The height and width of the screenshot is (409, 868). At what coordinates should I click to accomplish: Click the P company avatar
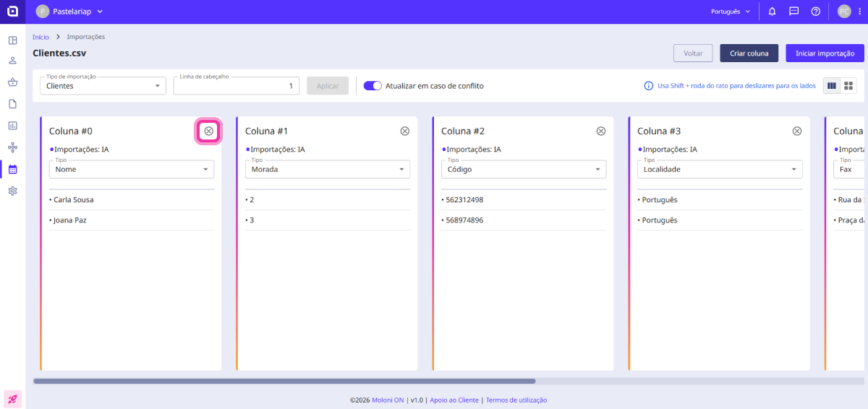coord(43,12)
